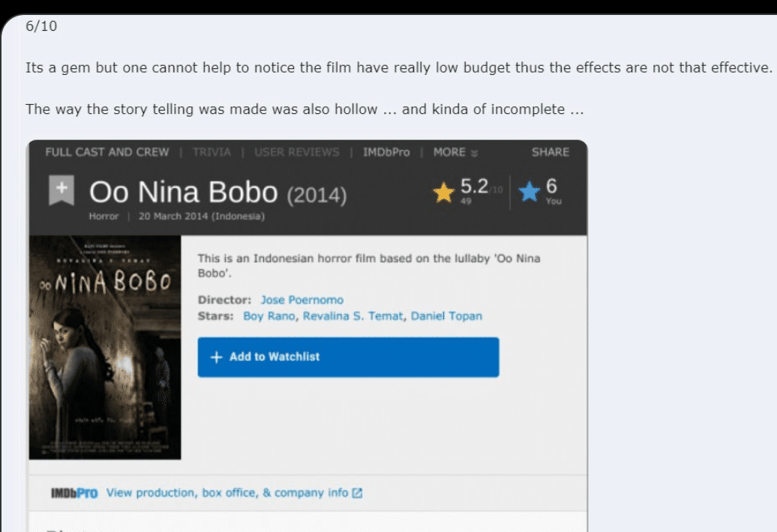Image resolution: width=777 pixels, height=532 pixels.
Task: Click the watchlist bookmark ribbon icon
Action: 61,190
